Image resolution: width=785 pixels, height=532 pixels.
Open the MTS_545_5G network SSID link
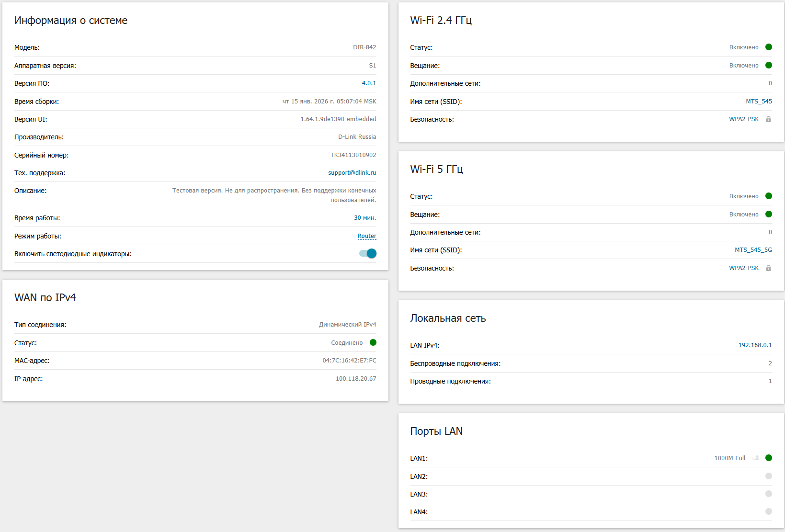coord(753,250)
